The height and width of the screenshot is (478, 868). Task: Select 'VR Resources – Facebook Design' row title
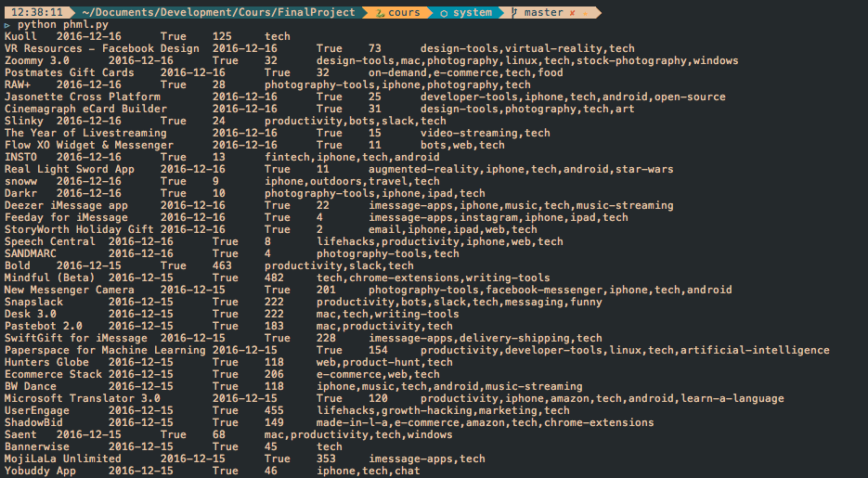(102, 48)
